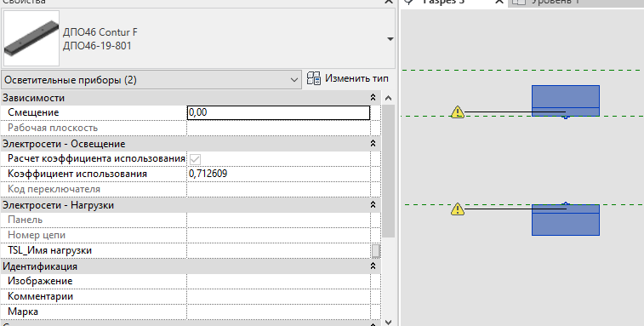The height and width of the screenshot is (326, 644).
Task: Click the Смещение value field 0,00
Action: [x=278, y=112]
